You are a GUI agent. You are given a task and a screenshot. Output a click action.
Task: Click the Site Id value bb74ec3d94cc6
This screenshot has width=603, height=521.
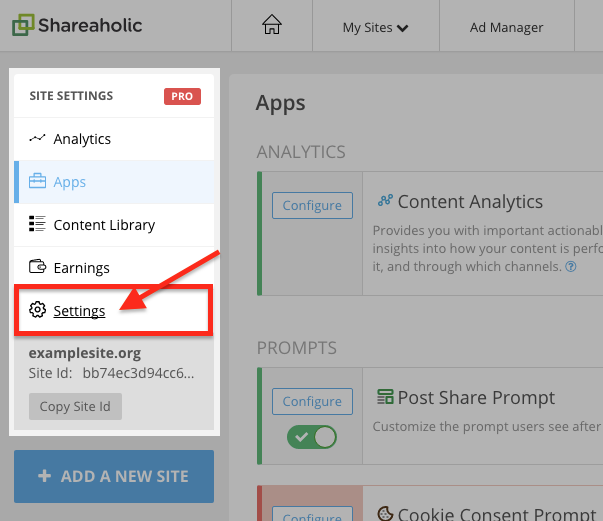pos(138,373)
